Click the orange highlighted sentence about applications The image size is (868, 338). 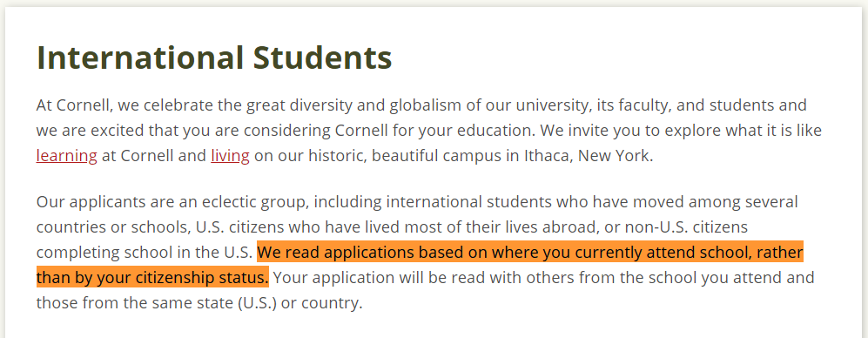coord(420,265)
